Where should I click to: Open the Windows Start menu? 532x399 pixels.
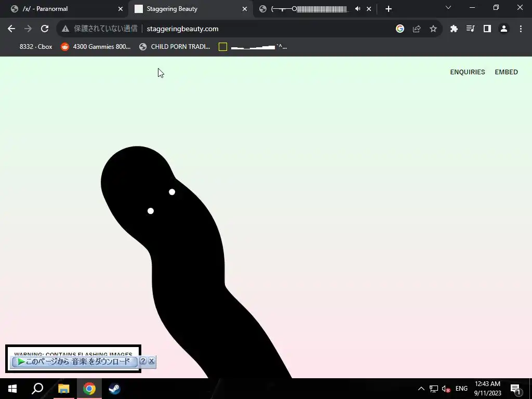click(x=12, y=389)
